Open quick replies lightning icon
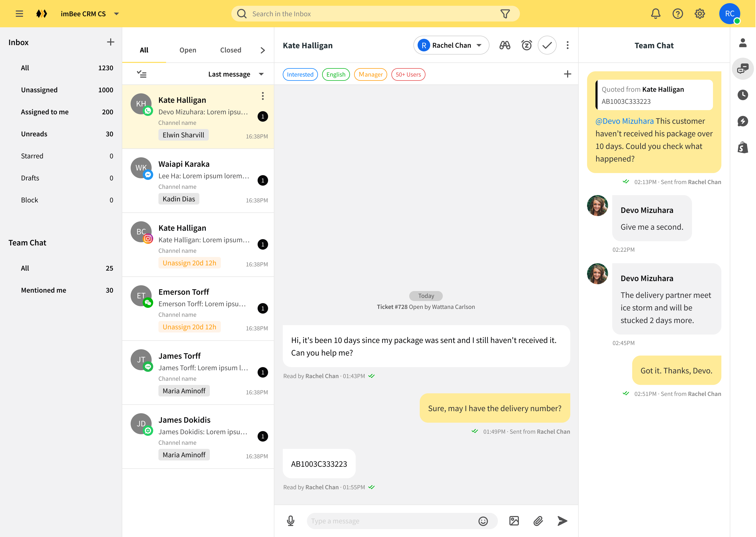 [x=742, y=121]
